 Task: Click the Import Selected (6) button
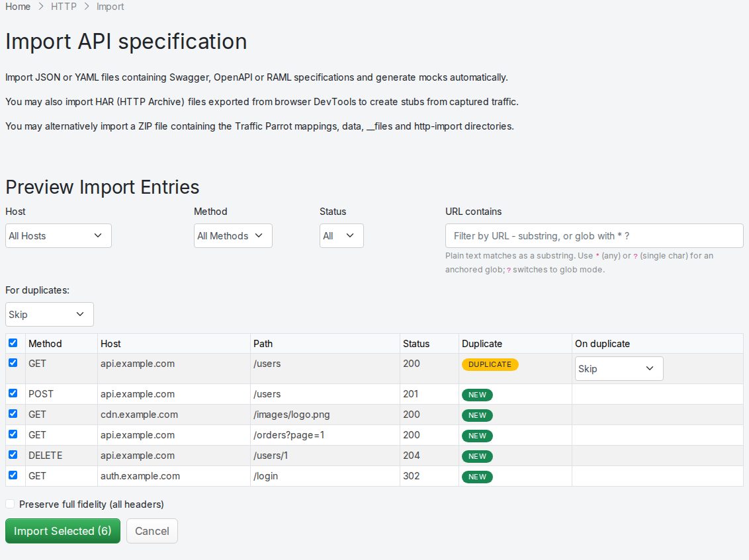coord(63,531)
